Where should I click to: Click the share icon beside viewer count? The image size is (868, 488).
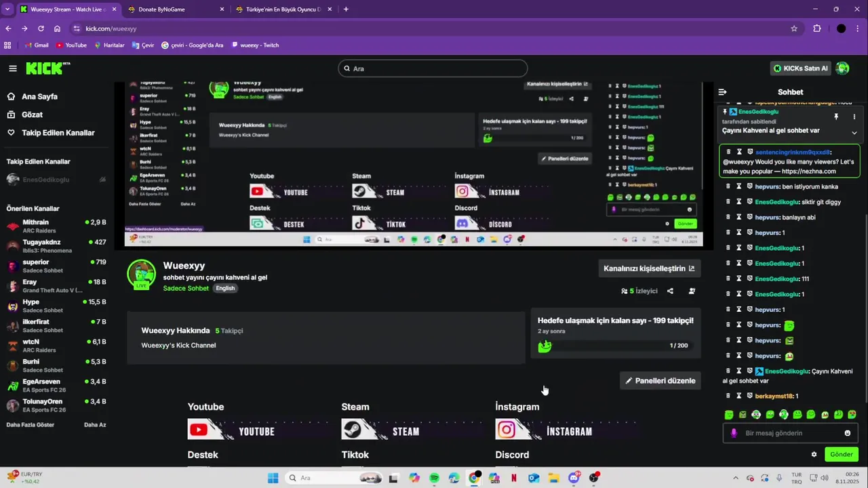tap(670, 291)
